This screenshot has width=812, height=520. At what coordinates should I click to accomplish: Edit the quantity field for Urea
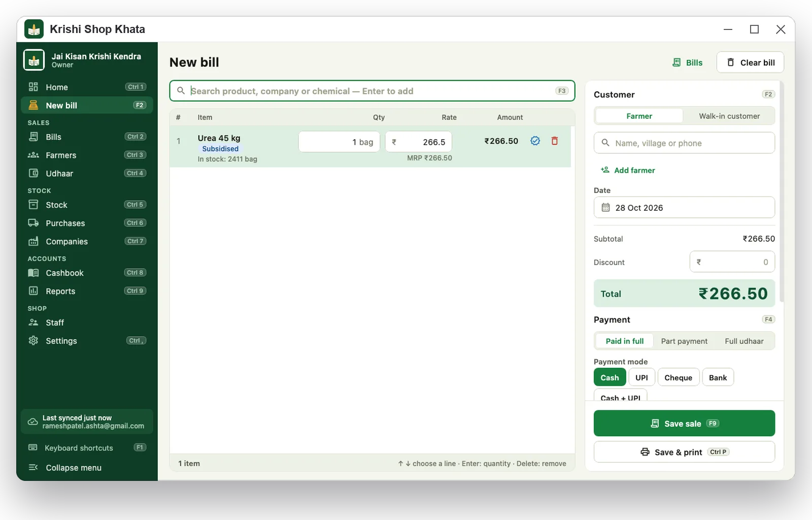(x=339, y=142)
